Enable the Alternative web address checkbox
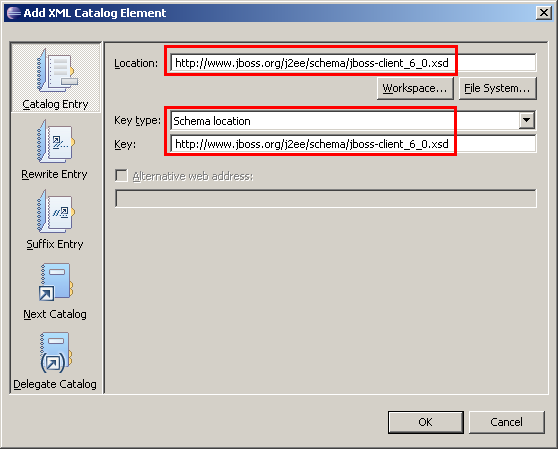 click(x=121, y=176)
